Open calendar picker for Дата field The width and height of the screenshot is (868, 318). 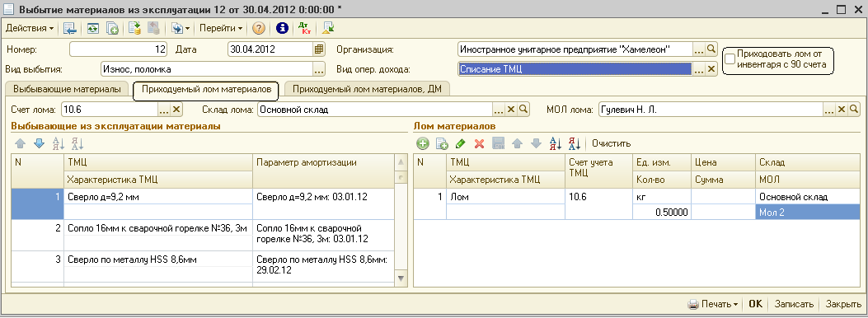(x=319, y=49)
